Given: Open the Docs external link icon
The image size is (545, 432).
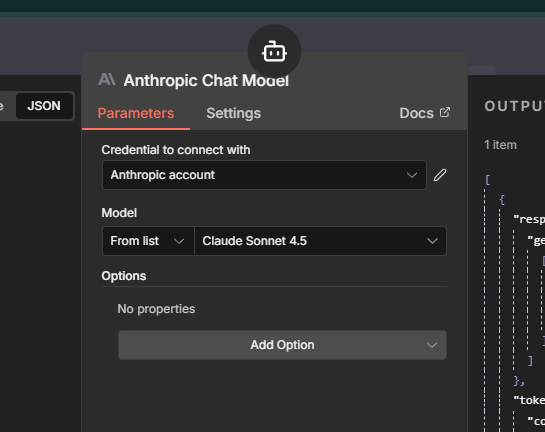Looking at the screenshot, I should (x=445, y=112).
